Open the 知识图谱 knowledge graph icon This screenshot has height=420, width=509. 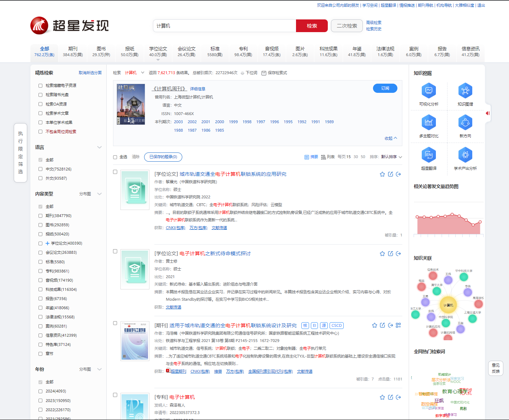[465, 91]
